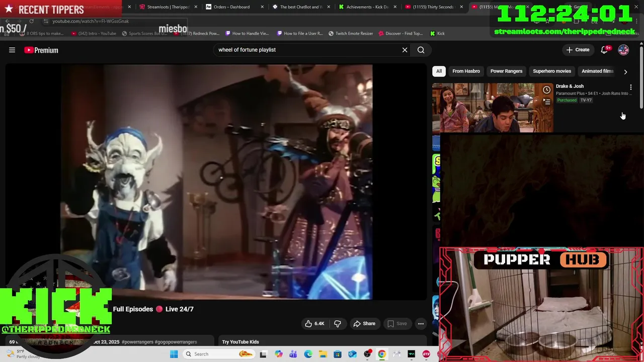644x362 pixels.
Task: Click the Power Rangers video player
Action: [x=216, y=182]
